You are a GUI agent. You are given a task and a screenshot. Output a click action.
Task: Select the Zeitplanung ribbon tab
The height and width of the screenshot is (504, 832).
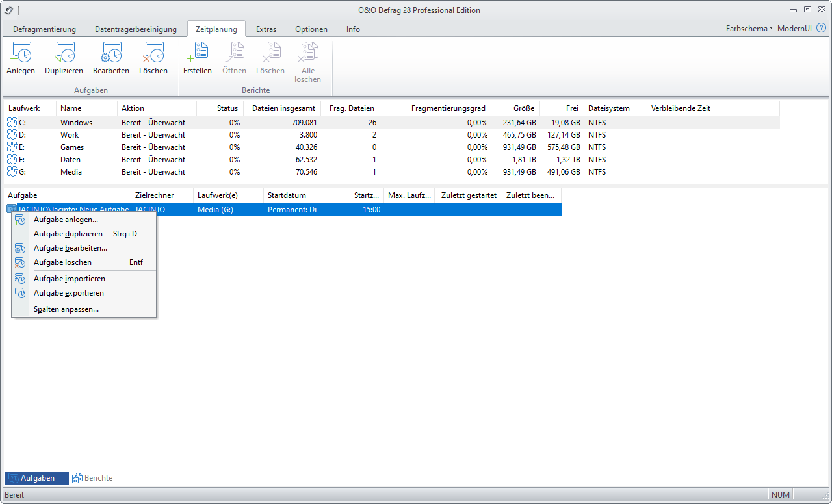click(216, 29)
